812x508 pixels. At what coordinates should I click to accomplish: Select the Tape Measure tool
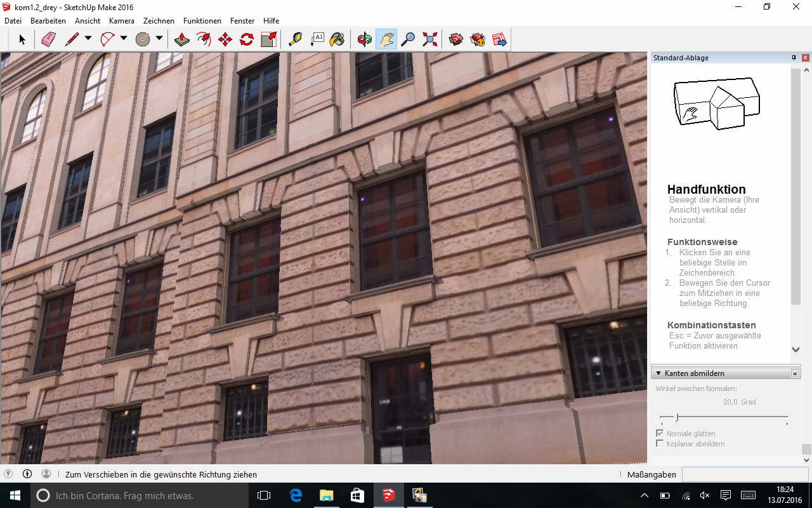295,39
